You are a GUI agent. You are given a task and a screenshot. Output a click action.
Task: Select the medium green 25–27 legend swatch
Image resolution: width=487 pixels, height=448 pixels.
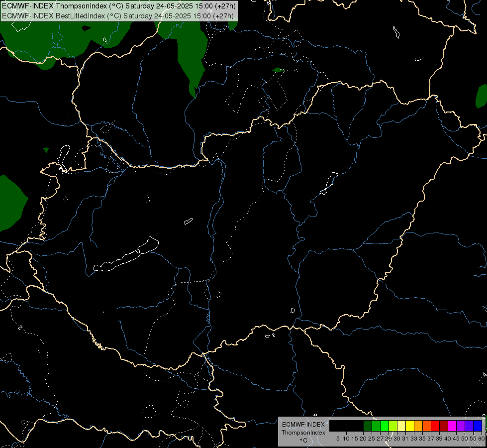[x=376, y=426]
